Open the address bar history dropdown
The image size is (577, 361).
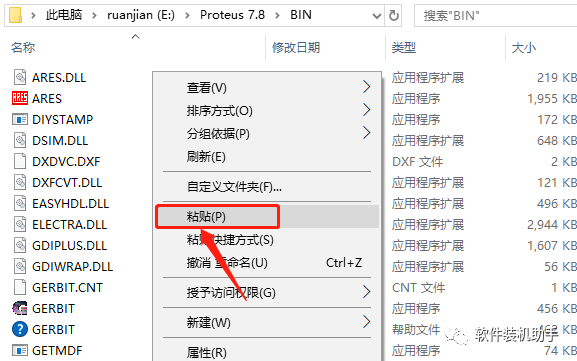[376, 16]
